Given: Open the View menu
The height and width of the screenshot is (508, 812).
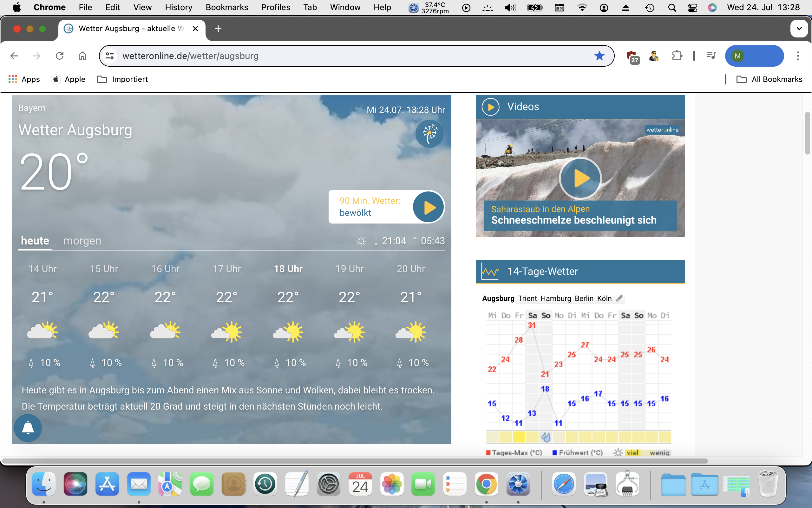Looking at the screenshot, I should point(142,7).
